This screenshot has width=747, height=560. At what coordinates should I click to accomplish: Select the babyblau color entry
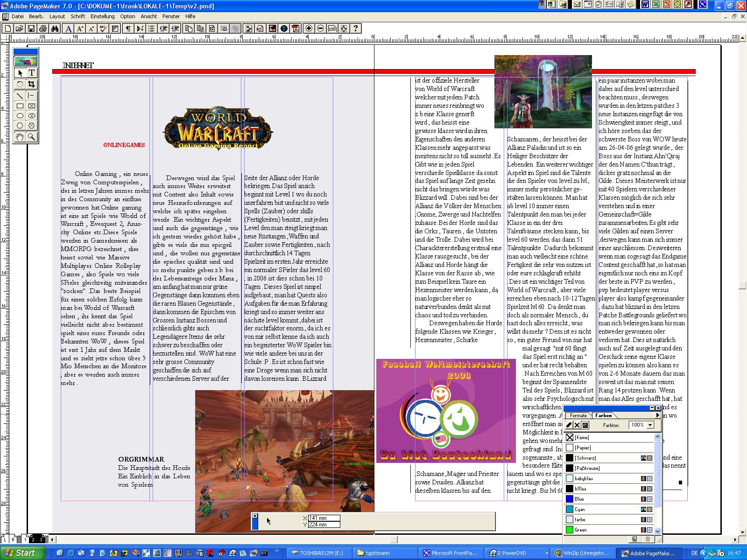point(609,478)
